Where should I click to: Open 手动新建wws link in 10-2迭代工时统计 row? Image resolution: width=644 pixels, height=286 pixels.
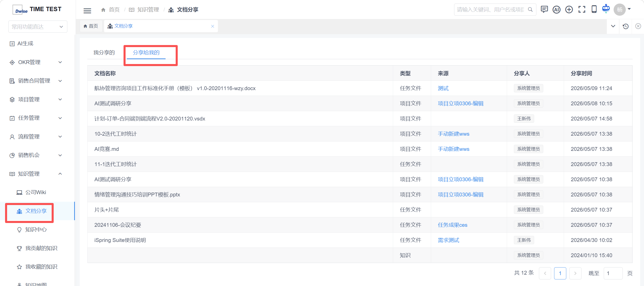pos(453,134)
